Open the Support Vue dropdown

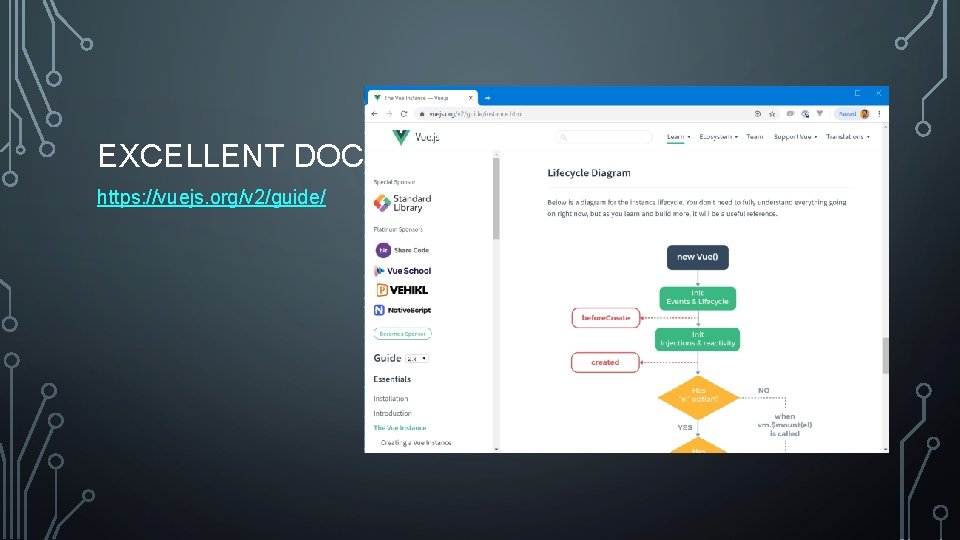[x=795, y=137]
